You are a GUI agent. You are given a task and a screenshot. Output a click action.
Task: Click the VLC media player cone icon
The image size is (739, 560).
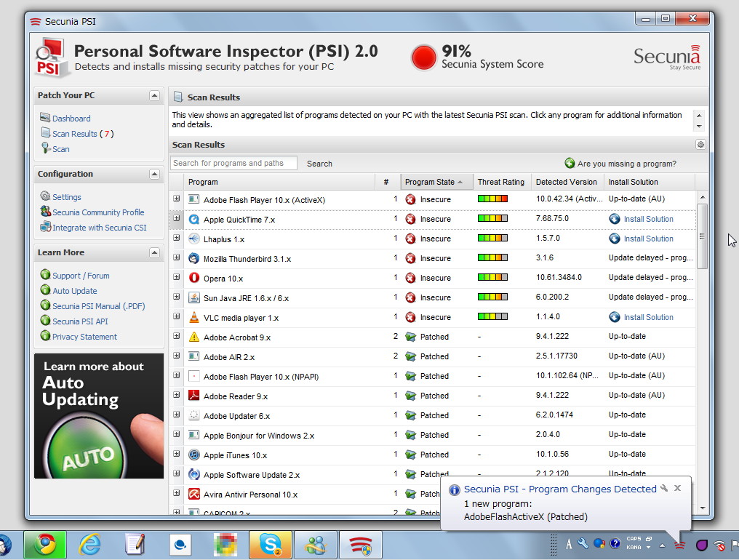193,317
